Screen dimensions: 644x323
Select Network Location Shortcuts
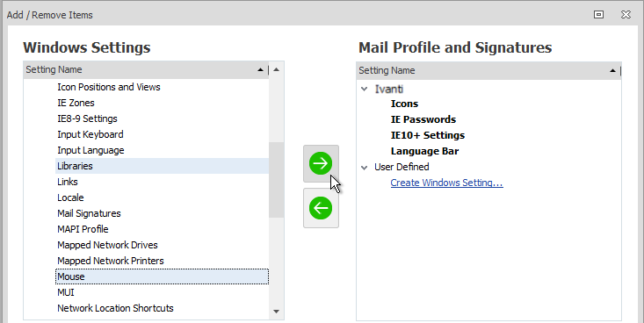click(115, 308)
